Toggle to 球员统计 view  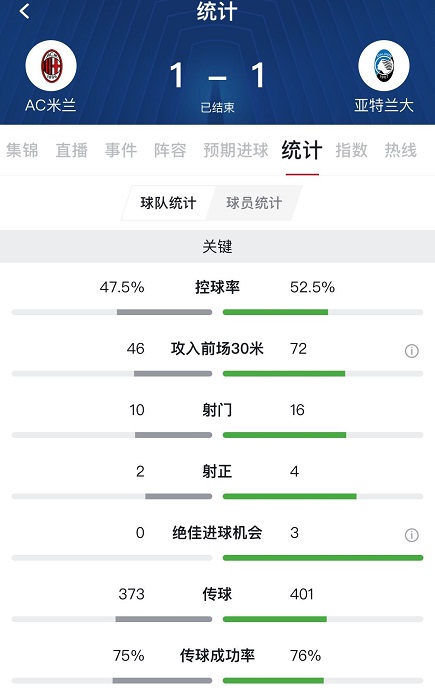point(254,203)
